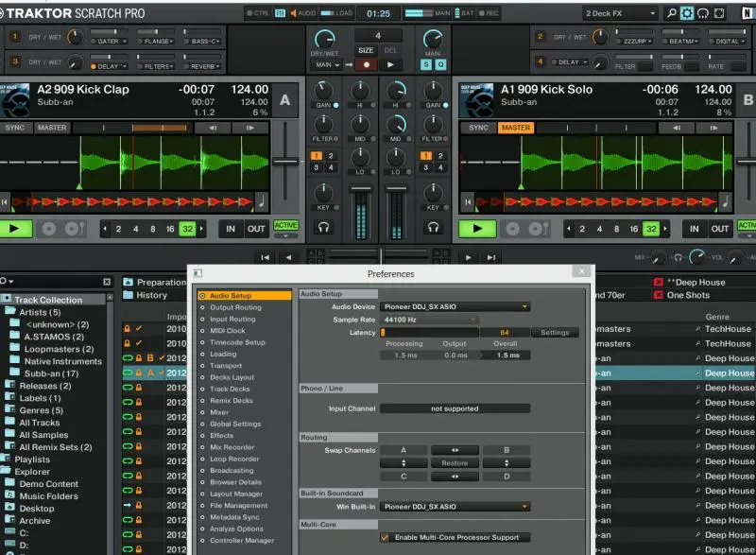Toggle SYNC on Deck A

point(15,128)
